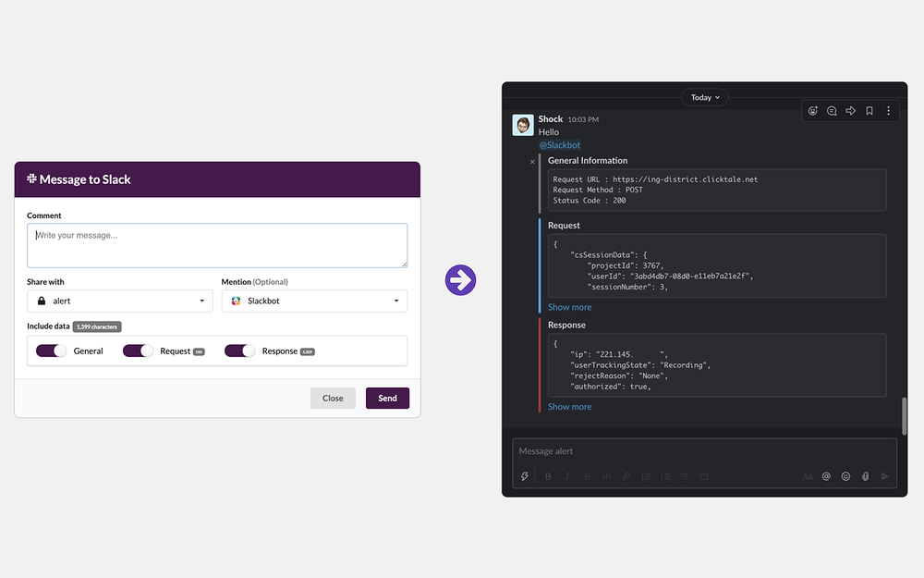Click the "userTrackingState": "Recording" line
This screenshot has width=924, height=578.
tap(640, 365)
